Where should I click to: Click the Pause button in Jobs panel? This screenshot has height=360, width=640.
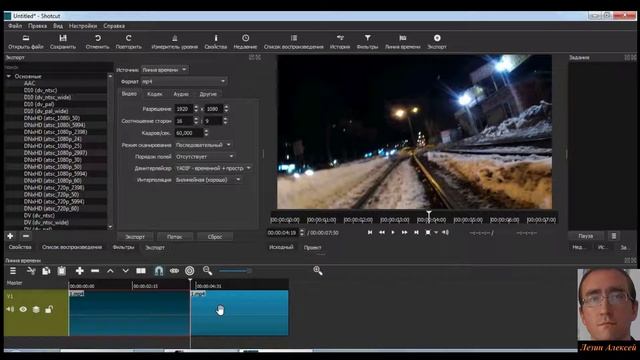pos(586,236)
